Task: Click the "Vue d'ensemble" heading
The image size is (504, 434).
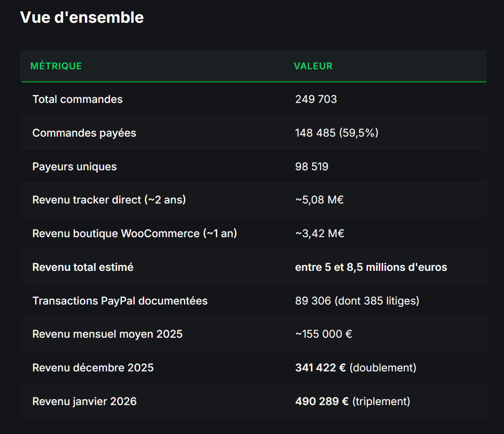Action: click(82, 18)
